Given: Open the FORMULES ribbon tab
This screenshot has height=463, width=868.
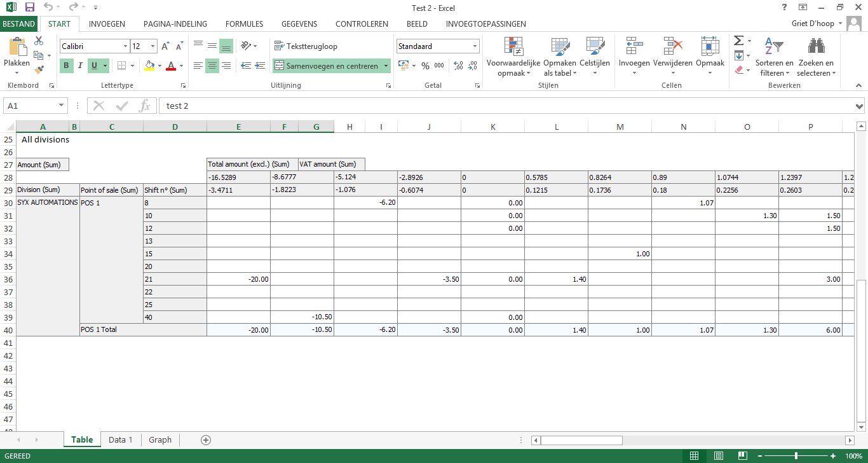Looking at the screenshot, I should 244,24.
